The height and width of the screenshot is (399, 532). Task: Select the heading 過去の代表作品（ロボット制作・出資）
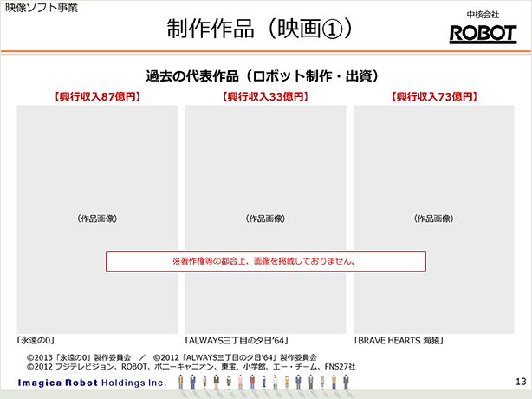pyautogui.click(x=263, y=76)
